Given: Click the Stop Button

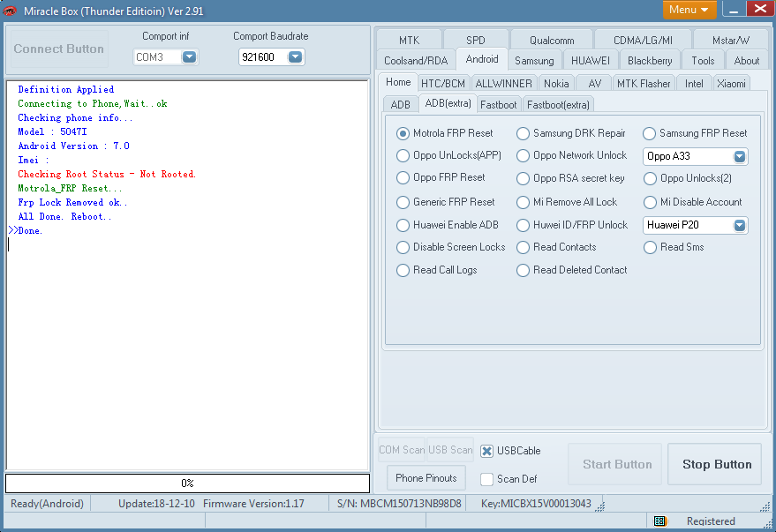Looking at the screenshot, I should click(x=714, y=464).
